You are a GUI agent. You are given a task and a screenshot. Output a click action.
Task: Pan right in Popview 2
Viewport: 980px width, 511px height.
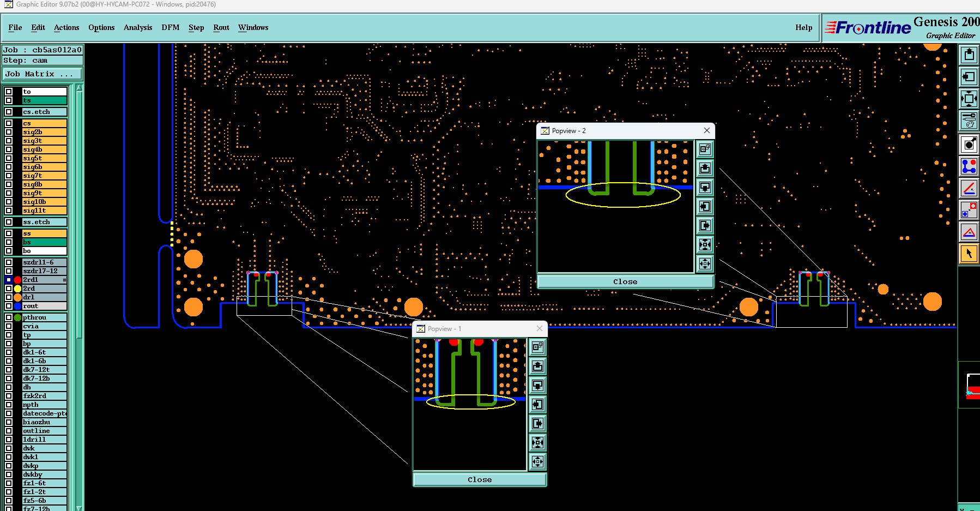(705, 225)
